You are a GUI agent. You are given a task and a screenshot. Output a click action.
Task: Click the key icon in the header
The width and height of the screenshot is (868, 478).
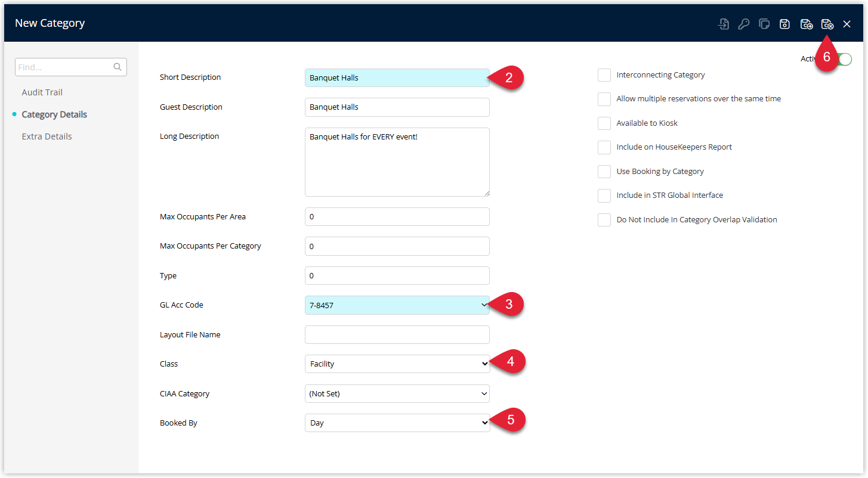pyautogui.click(x=744, y=24)
